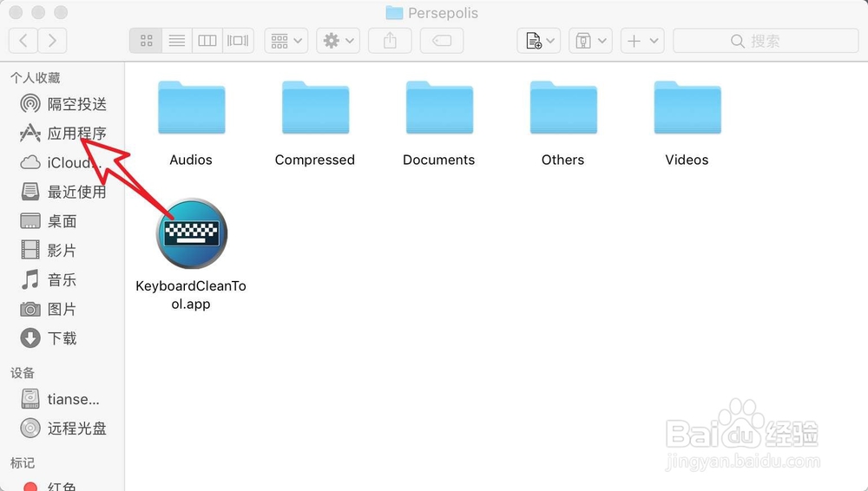Click the Others folder name label
Screen dimensions: 868x491
point(563,160)
